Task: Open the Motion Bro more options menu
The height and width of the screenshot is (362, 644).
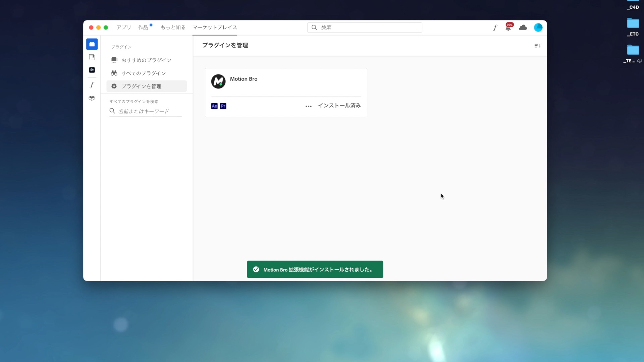Action: pos(309,106)
